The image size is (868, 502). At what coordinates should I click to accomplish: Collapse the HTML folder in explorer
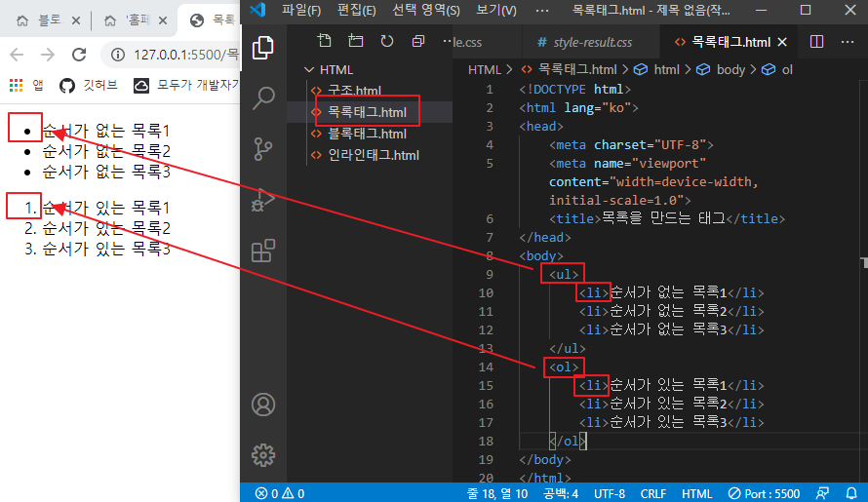329,70
